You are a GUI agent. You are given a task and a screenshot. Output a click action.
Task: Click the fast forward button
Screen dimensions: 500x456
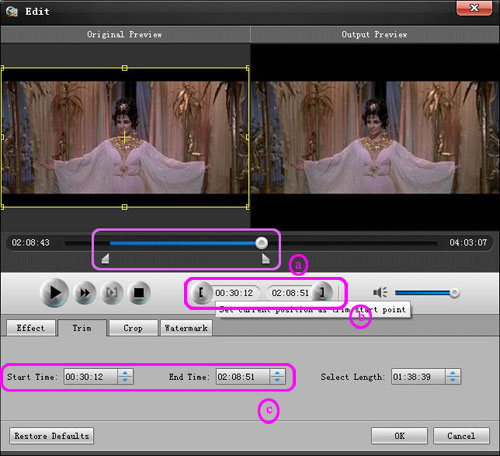tap(85, 293)
